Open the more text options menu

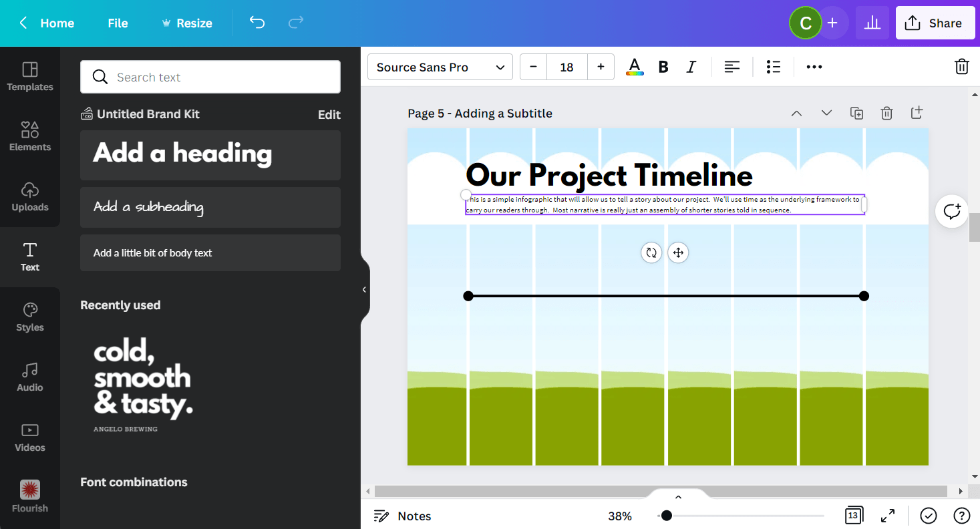pos(814,66)
